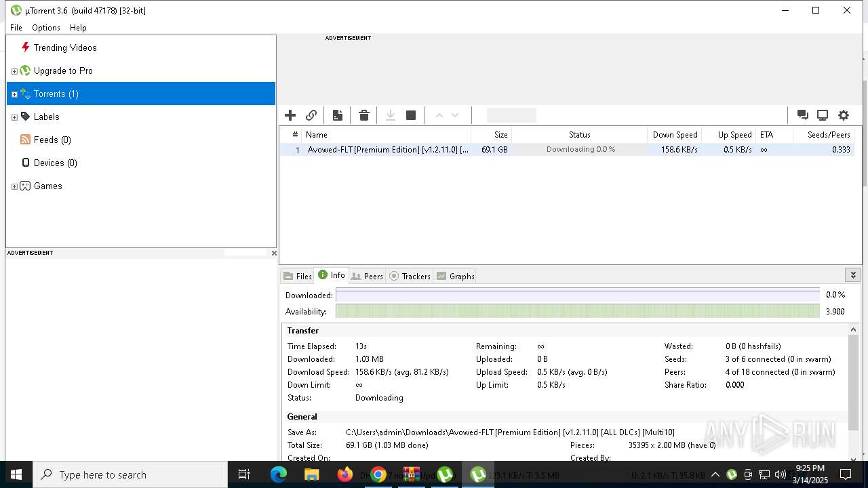
Task: Sort by ETA column header
Action: (774, 134)
